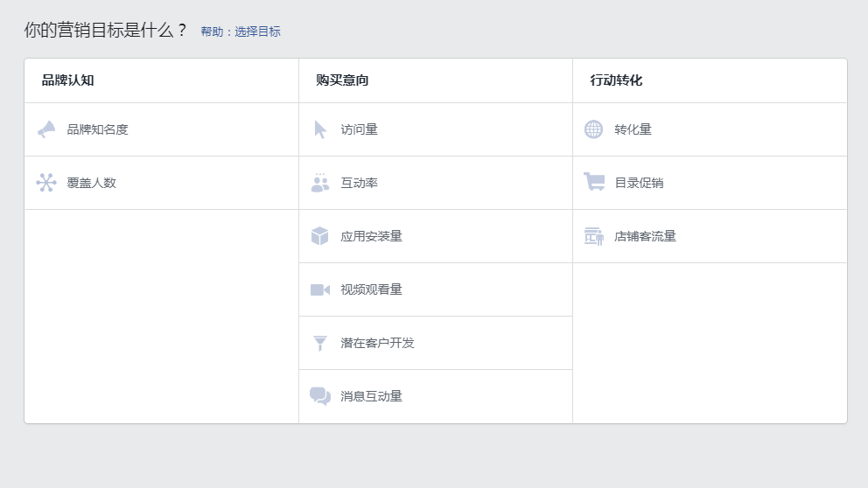
Task: Click the box icon for 应用安装量
Action: pos(320,236)
